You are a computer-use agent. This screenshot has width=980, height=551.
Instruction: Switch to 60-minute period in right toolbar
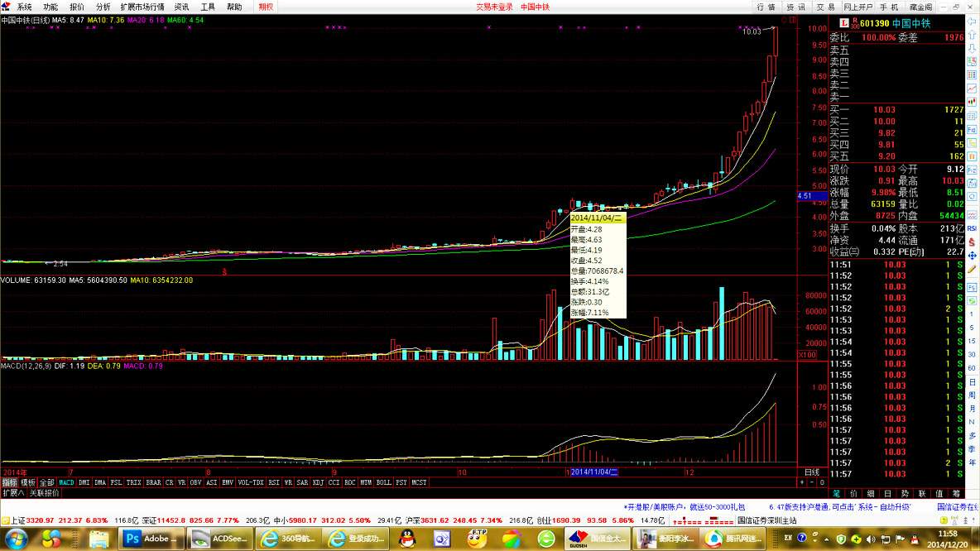(972, 368)
